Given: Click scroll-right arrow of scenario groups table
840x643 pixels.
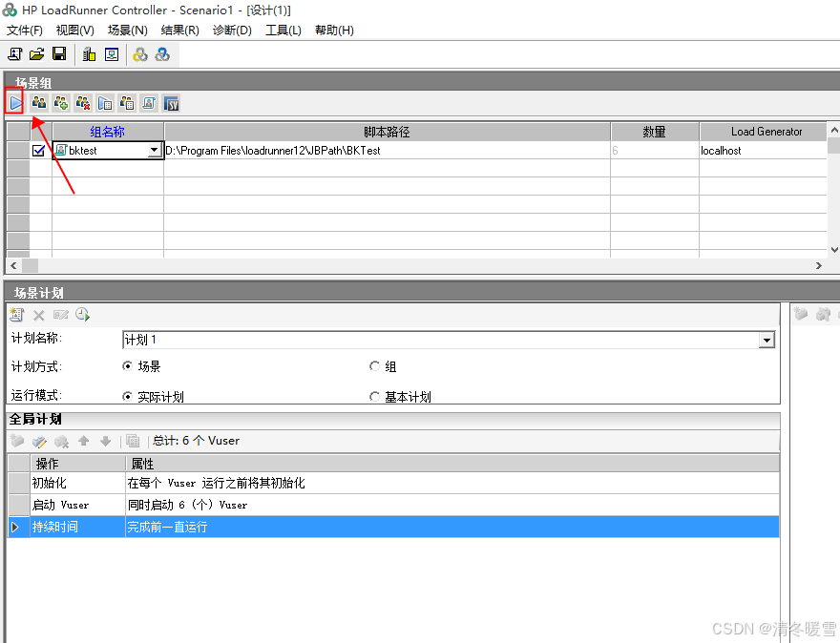Looking at the screenshot, I should point(819,265).
